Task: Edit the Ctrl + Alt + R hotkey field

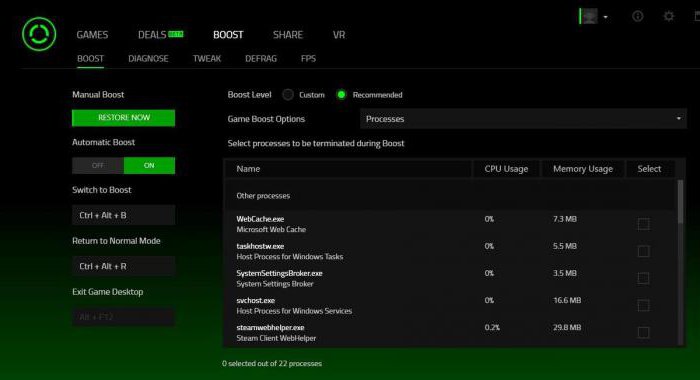Action: 124,266
